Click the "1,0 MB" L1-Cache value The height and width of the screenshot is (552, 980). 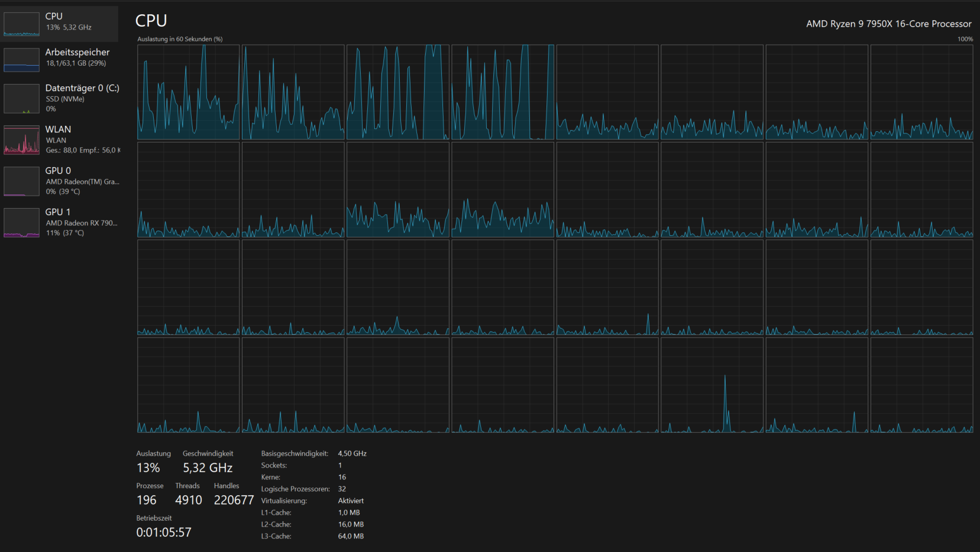point(349,513)
